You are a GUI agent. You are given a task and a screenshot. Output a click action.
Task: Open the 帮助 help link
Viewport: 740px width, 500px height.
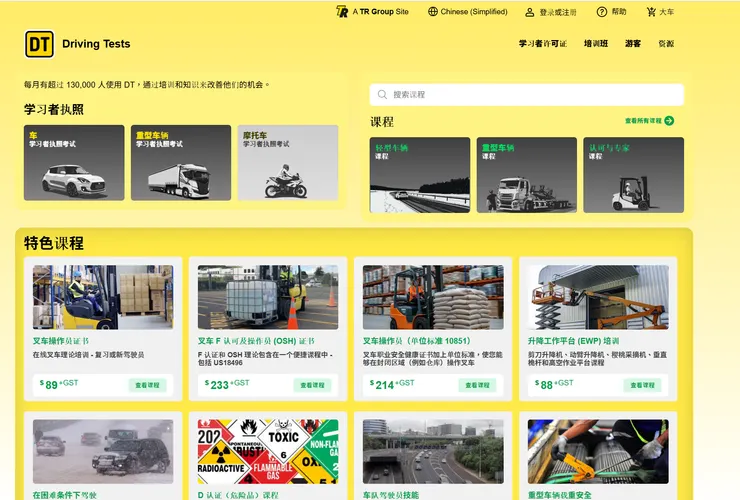coord(619,12)
